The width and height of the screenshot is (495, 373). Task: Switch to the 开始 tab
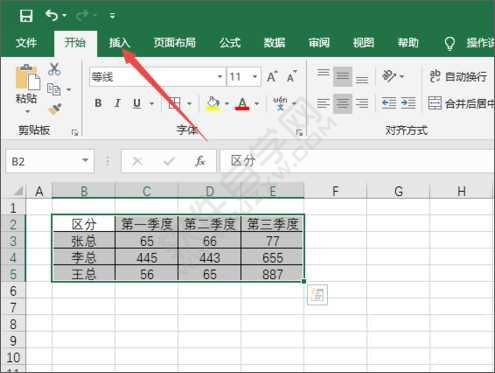(75, 43)
